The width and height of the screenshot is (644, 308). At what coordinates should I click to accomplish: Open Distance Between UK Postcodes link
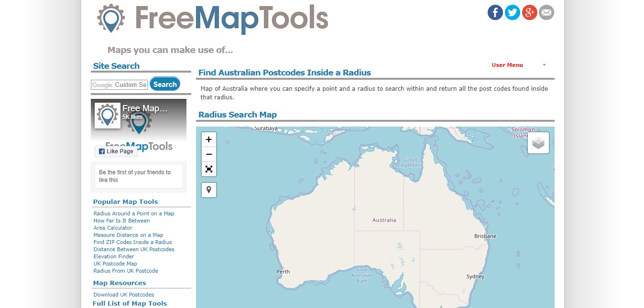coord(134,249)
